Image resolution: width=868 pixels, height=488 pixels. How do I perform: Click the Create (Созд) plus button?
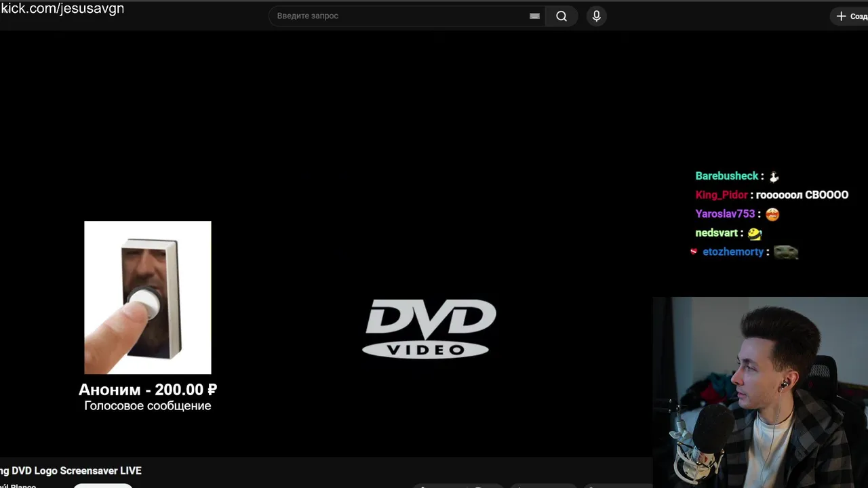click(850, 16)
